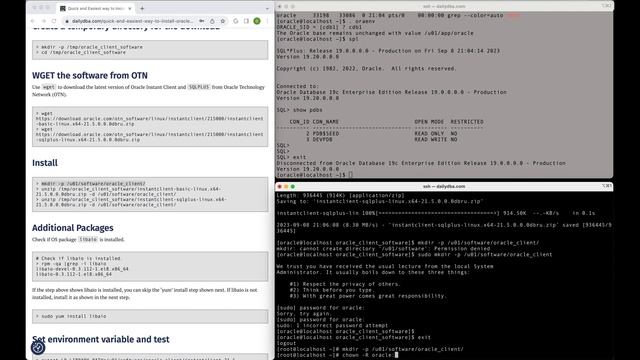The height and width of the screenshot is (360, 640).
Task: Close the lower ssh terminal window
Action: pyautogui.click(x=280, y=187)
